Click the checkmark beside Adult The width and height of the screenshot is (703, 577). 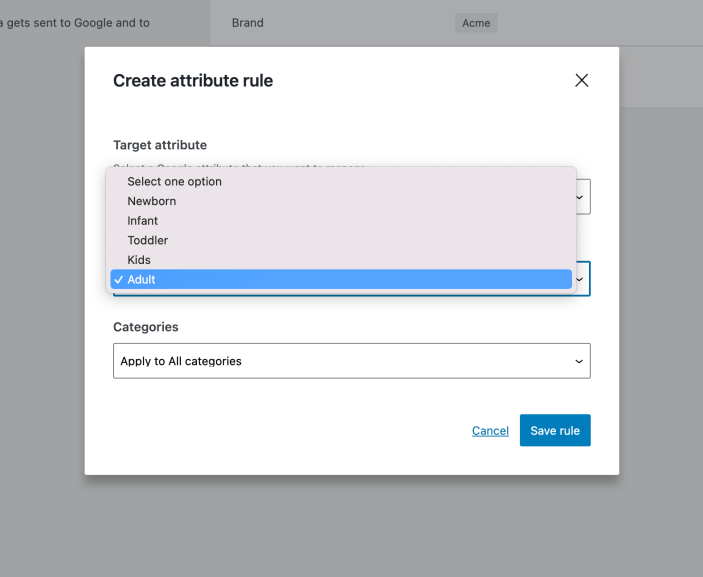(119, 280)
